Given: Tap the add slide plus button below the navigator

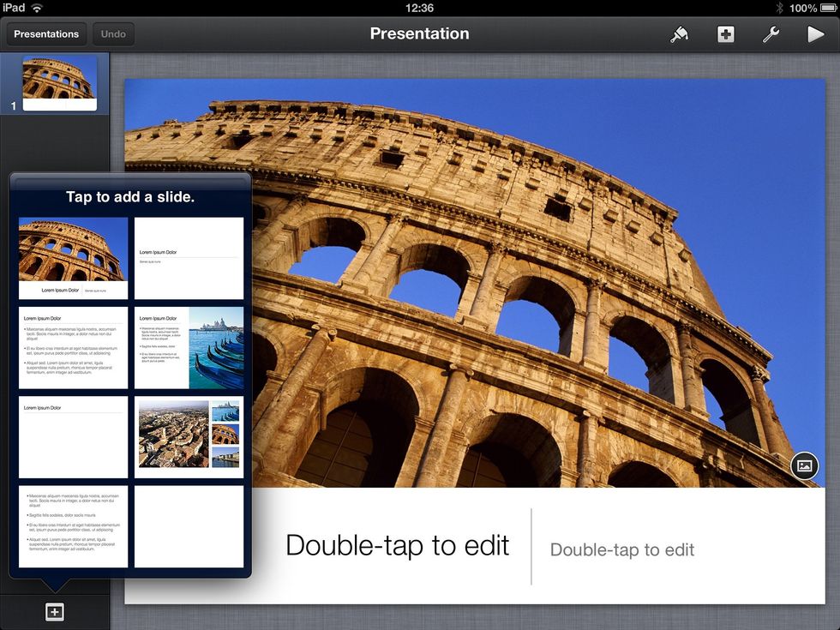Looking at the screenshot, I should (x=54, y=611).
